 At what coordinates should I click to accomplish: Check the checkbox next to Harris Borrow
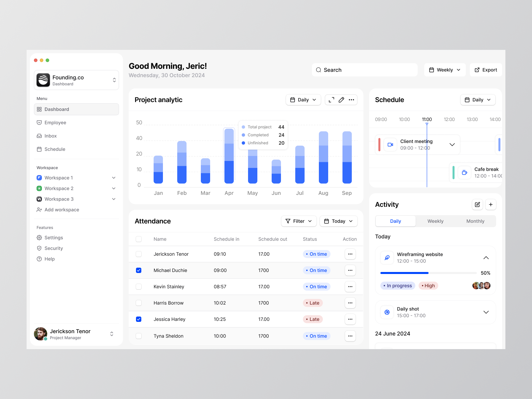point(139,303)
